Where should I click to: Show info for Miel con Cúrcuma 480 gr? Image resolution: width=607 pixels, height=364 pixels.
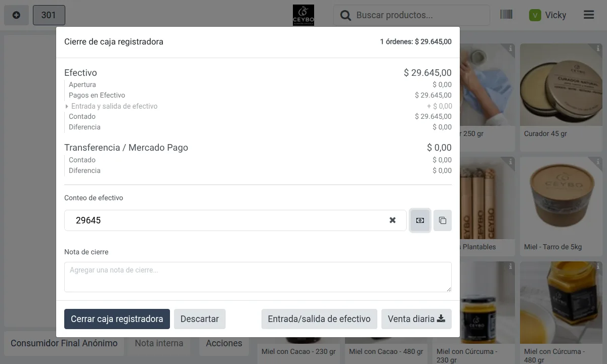(598, 266)
